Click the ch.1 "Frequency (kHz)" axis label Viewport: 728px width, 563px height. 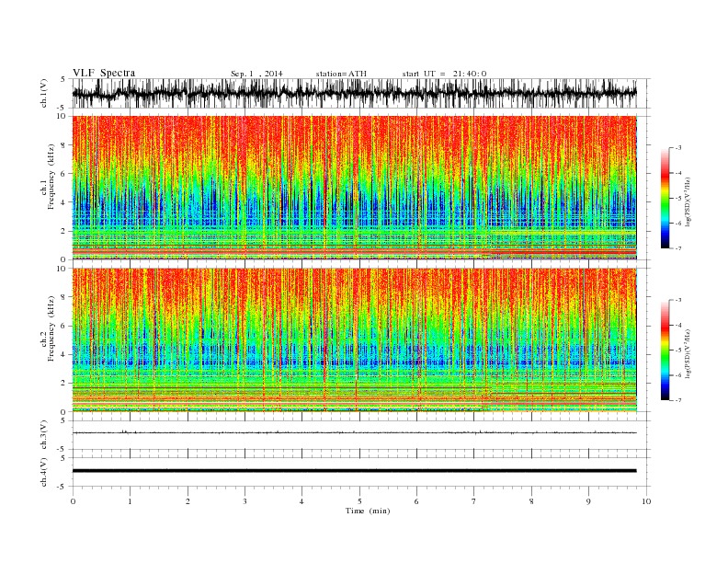51,177
